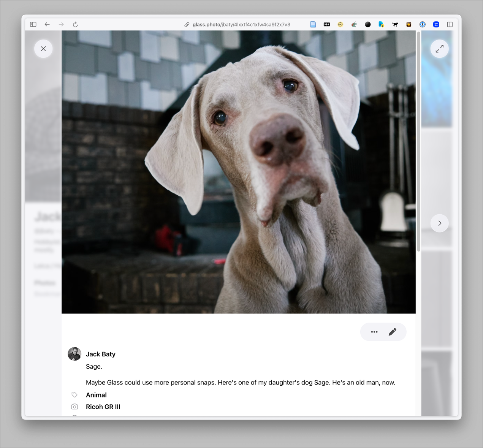Close the photo viewer with the X button
The image size is (483, 448).
[43, 49]
